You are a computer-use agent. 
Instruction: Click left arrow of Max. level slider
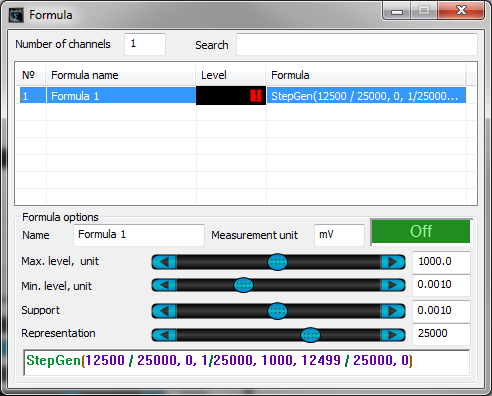point(164,262)
